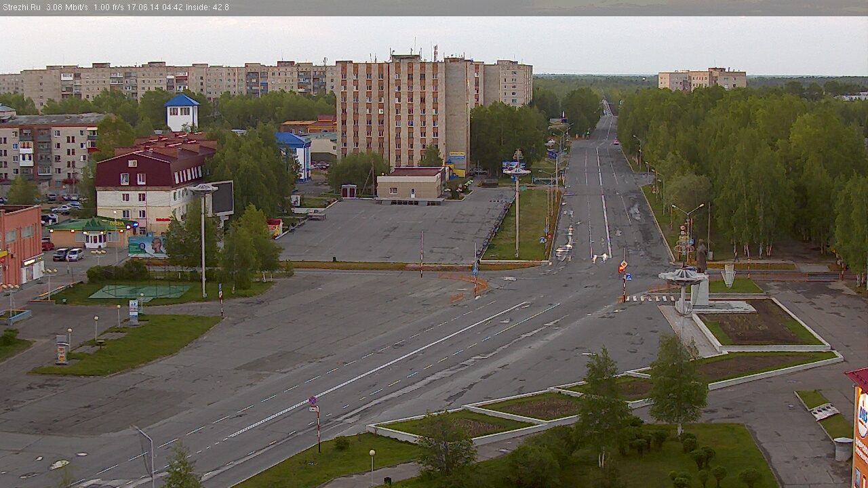Select the 3.08 Mbit/s bitrate readout
Image resolution: width=868 pixels, height=488 pixels.
[x=68, y=7]
